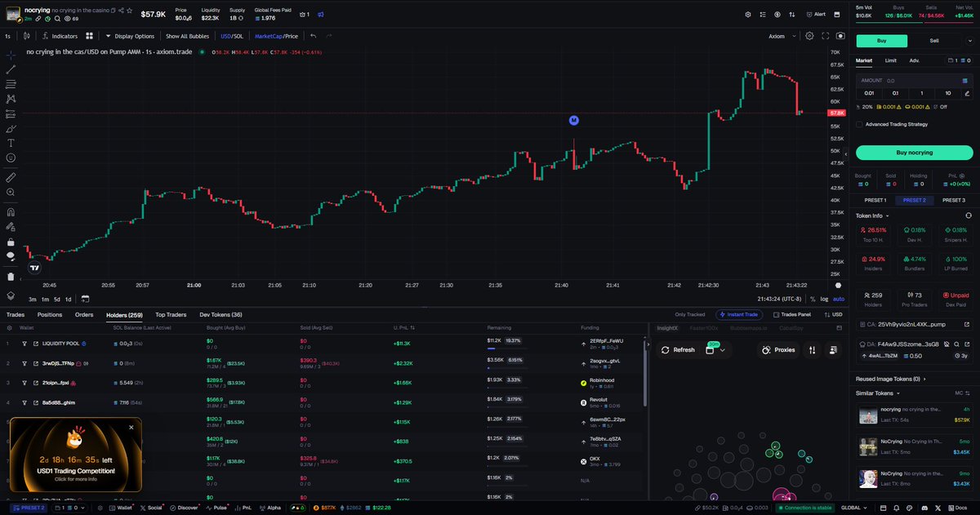The image size is (980, 515).
Task: Switch chart currency between USD/SOL
Action: coord(232,36)
